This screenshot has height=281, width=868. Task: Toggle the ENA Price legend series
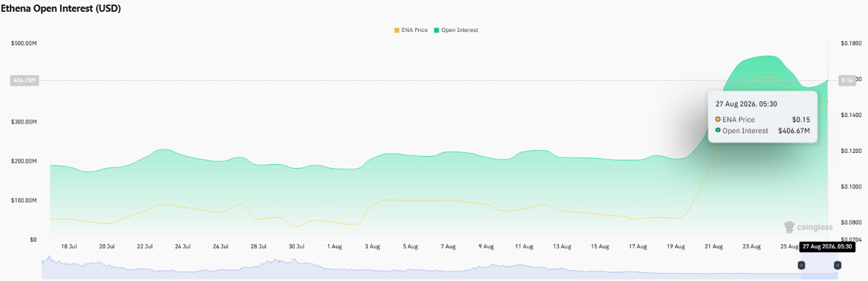[411, 30]
